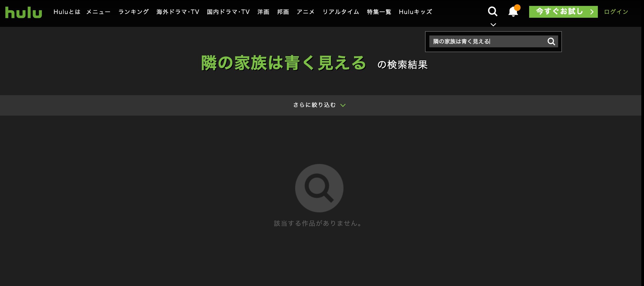Open the Huluキッズ page
644x286 pixels.
[415, 12]
